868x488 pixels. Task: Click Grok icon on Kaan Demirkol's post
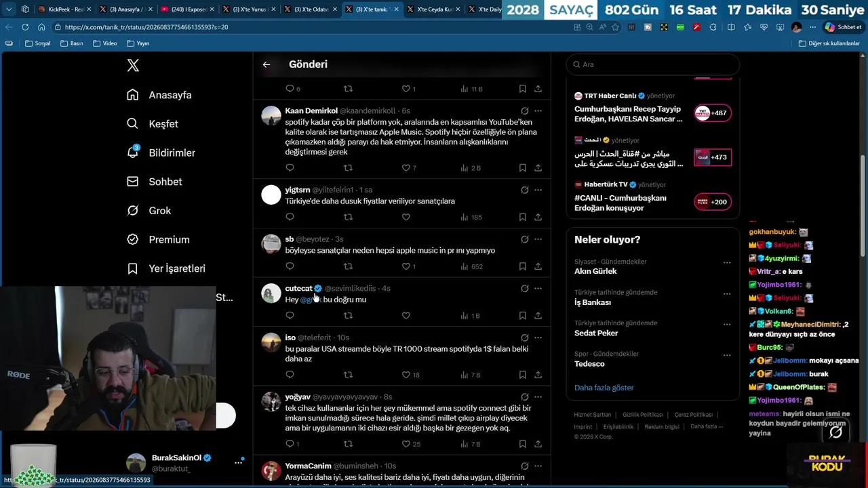point(524,110)
